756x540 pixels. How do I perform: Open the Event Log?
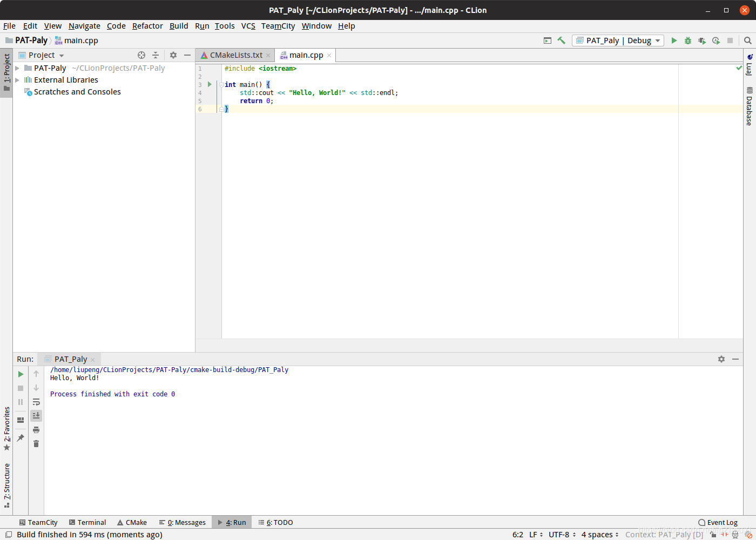click(x=718, y=522)
